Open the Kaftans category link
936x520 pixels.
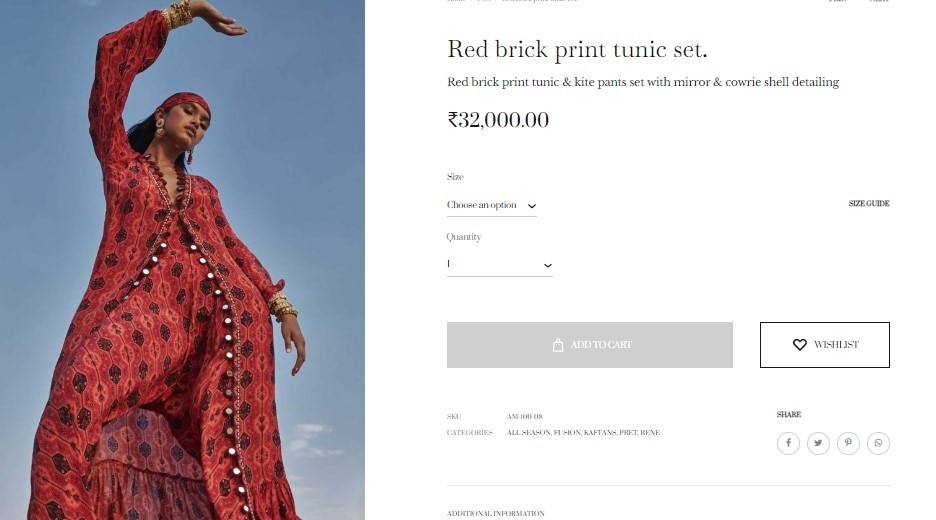pyautogui.click(x=600, y=433)
